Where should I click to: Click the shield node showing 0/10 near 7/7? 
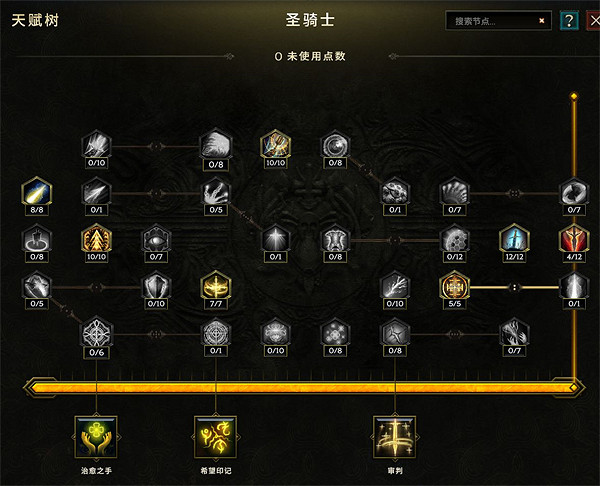[x=156, y=286]
